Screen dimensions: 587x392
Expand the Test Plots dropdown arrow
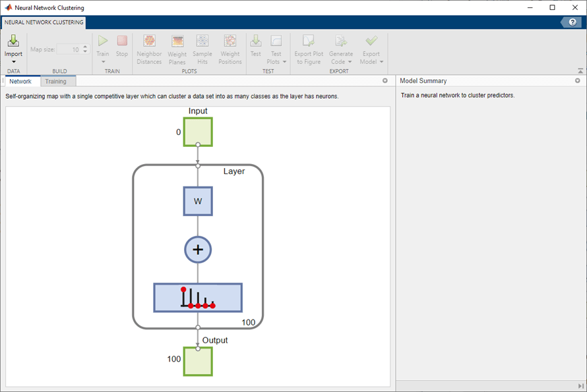click(284, 62)
